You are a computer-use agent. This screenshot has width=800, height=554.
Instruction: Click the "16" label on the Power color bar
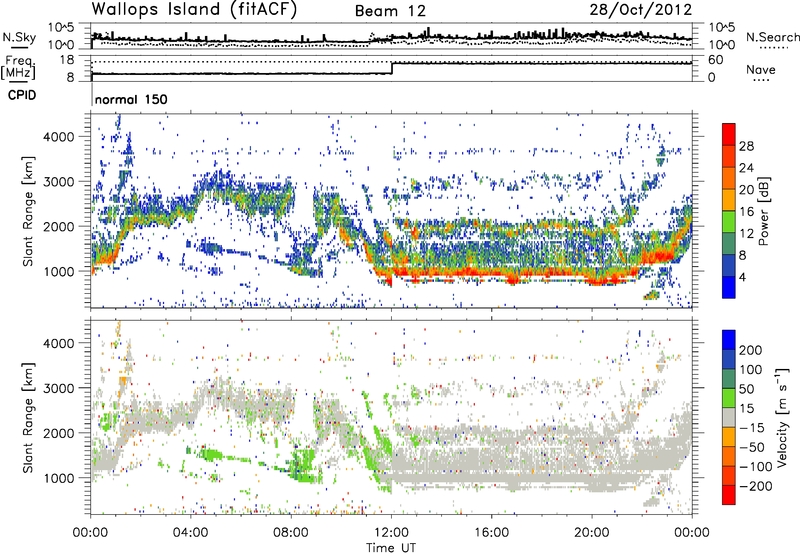point(746,212)
